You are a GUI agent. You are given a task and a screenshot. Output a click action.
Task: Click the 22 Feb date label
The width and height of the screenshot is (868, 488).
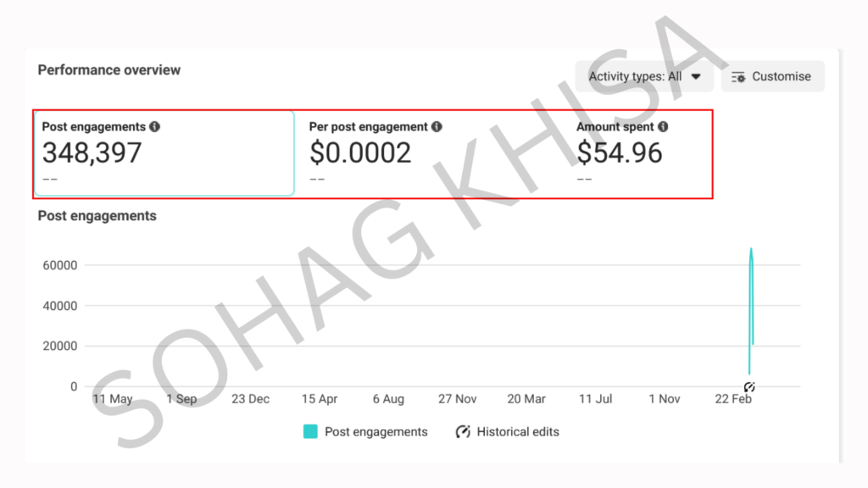733,399
